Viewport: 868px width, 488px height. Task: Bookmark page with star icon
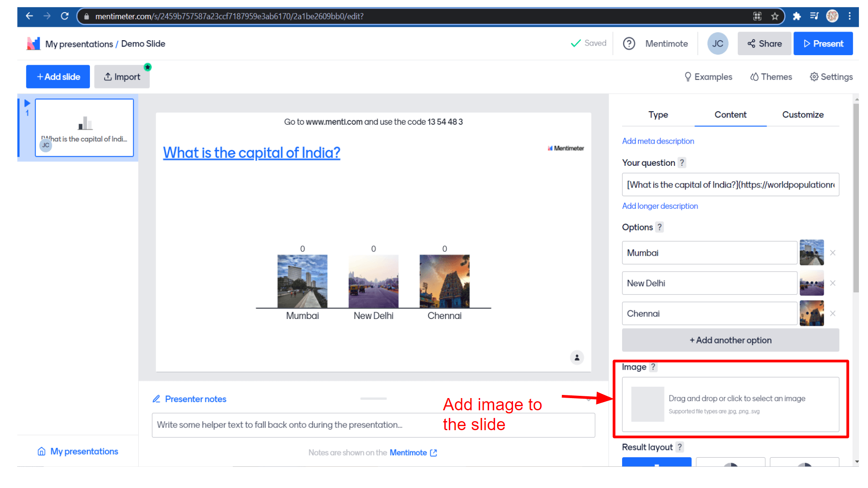(x=775, y=16)
